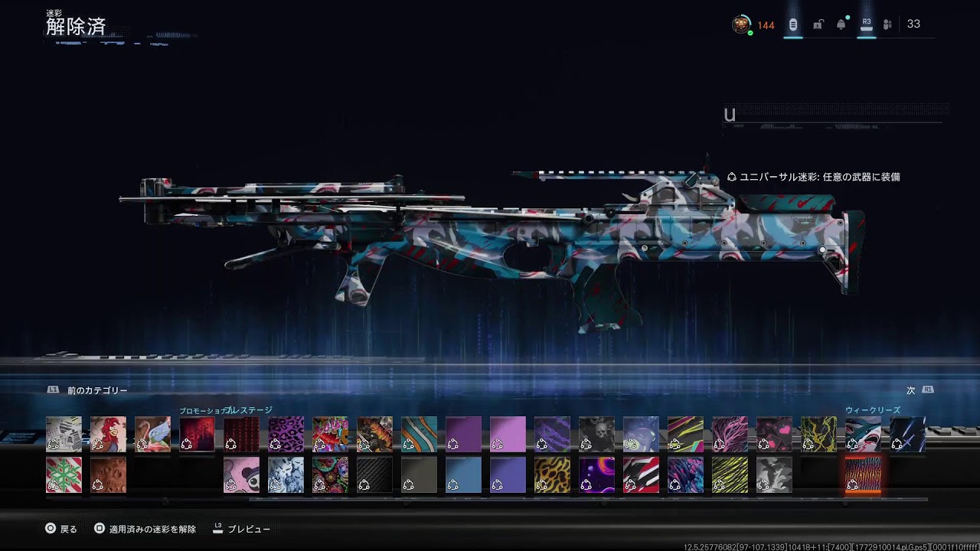Jump to the プレステージ category label
Screen dimensions: 980x551
(250, 410)
